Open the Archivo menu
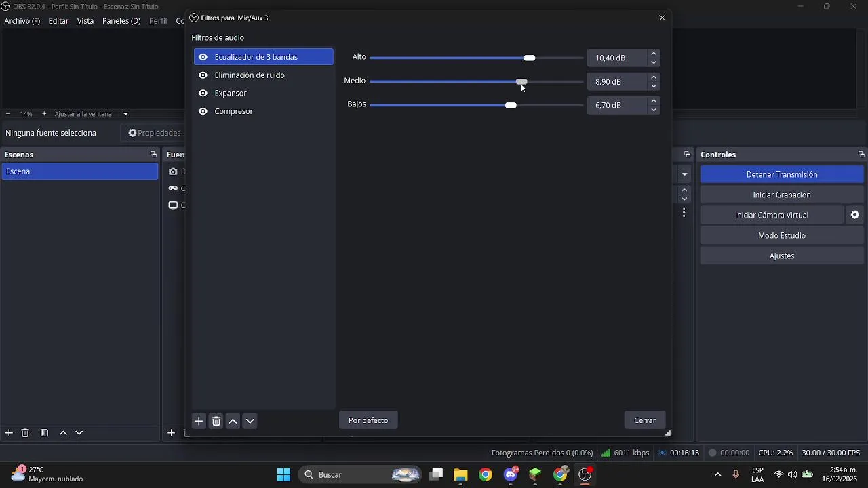The height and width of the screenshot is (488, 868). tap(22, 21)
